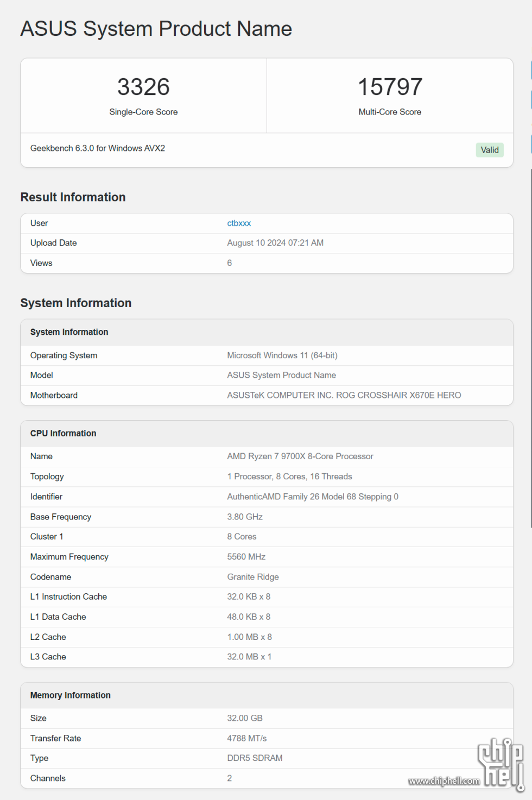Click the memory type DDR5 SDRAM
Image resolution: width=532 pixels, height=800 pixels.
[x=255, y=758]
